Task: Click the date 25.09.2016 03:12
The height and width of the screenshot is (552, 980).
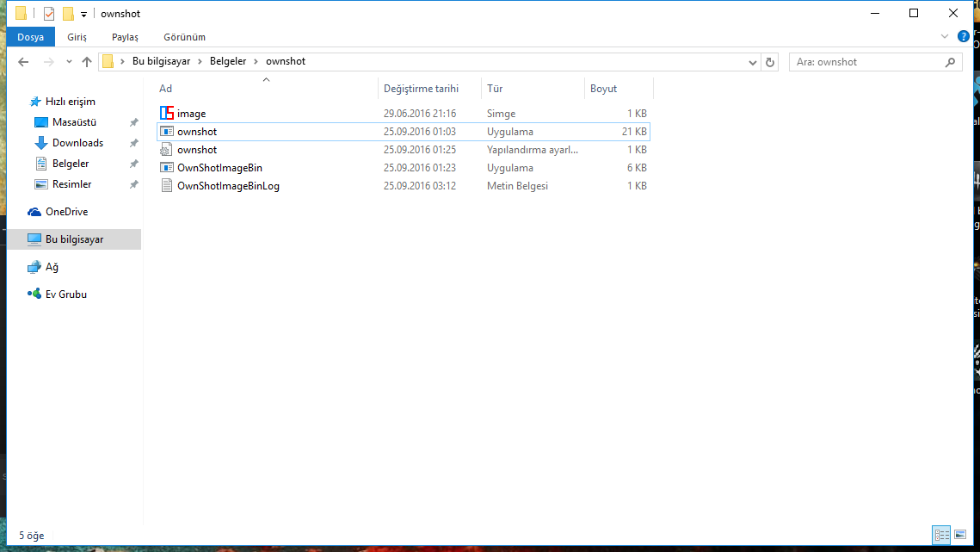Action: tap(420, 186)
